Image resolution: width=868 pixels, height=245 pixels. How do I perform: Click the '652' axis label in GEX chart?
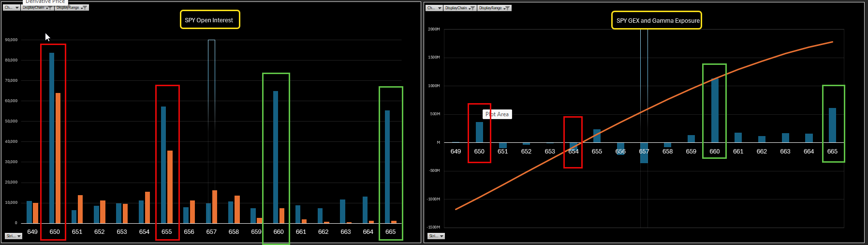(526, 152)
